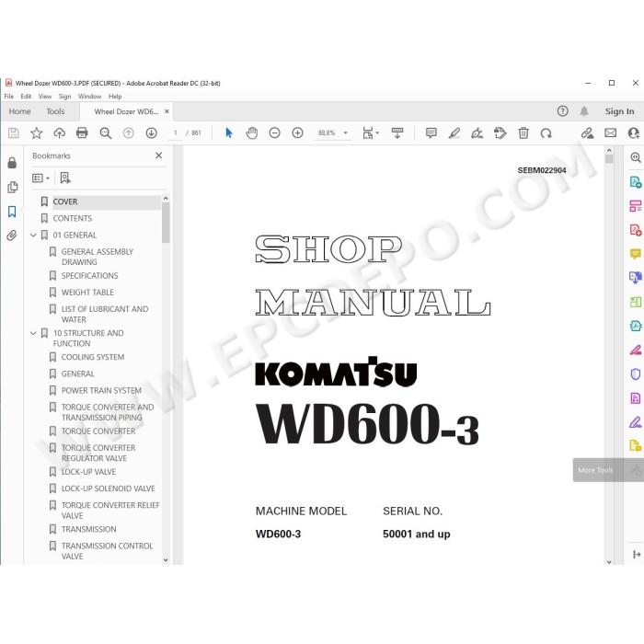
Task: Open the View menu
Action: [45, 96]
